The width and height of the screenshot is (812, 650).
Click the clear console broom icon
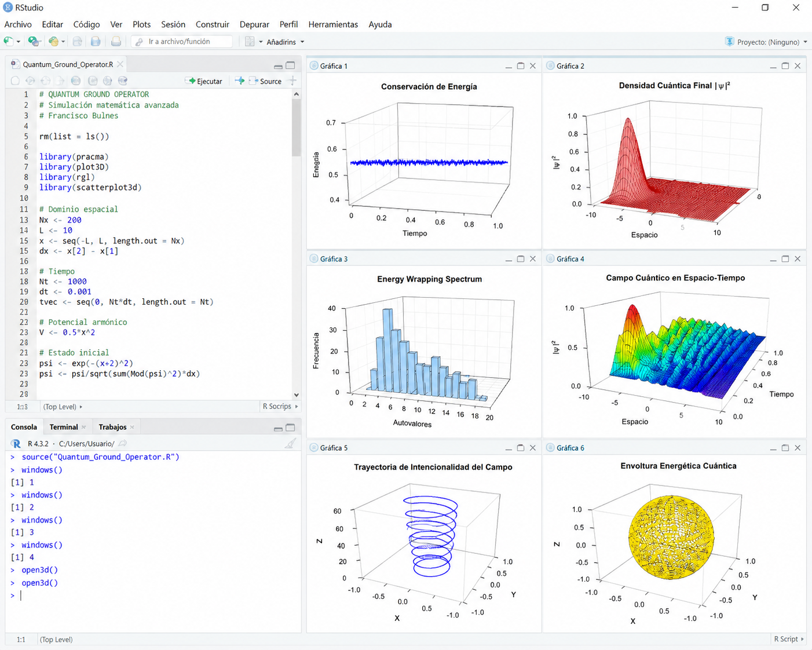click(x=290, y=443)
